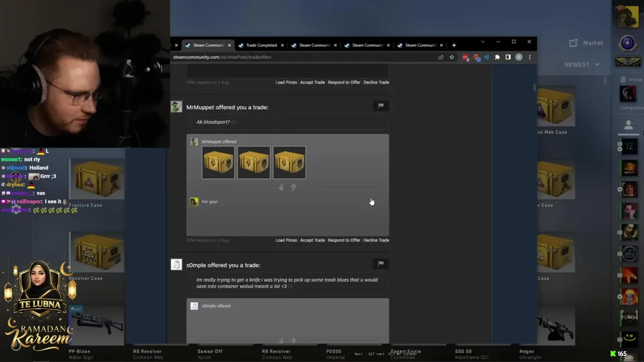Report MrMuppet's trade with the flag icon
Screen dimensions: 644x362
point(381,106)
